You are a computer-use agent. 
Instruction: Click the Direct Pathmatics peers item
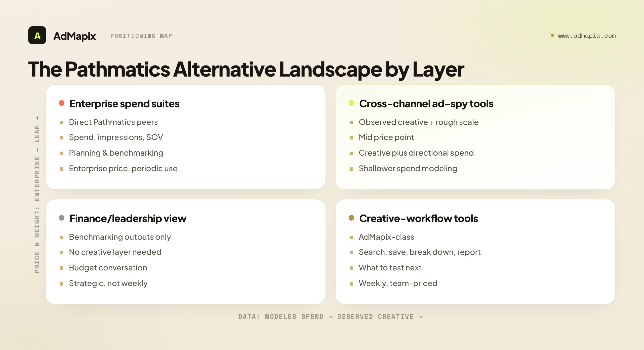pos(113,122)
